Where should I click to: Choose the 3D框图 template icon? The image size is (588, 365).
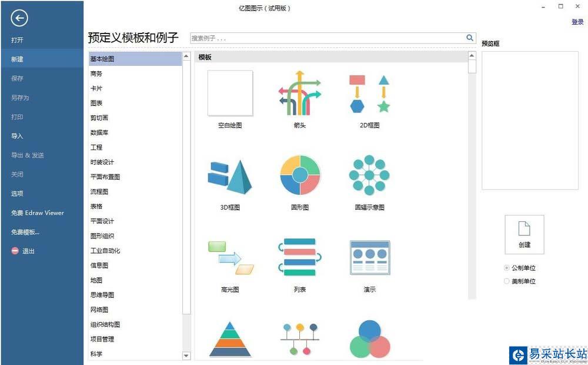click(x=230, y=177)
